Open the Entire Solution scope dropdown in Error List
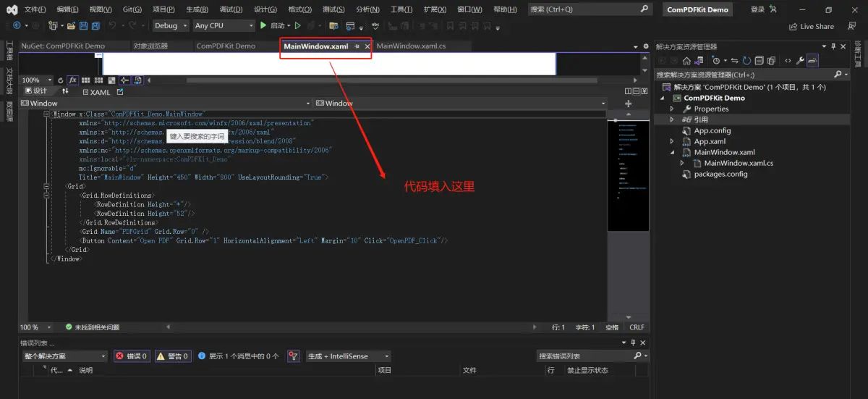868x399 pixels. click(x=64, y=356)
